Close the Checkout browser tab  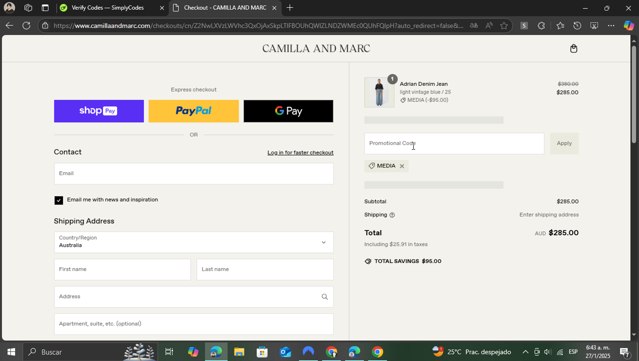click(x=274, y=8)
